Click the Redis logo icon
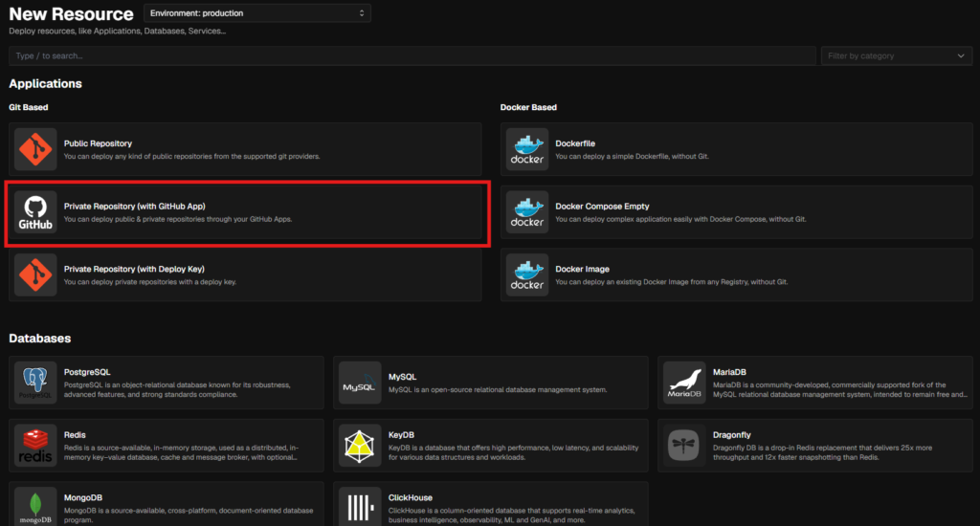Viewport: 980px width, 526px height. [x=35, y=446]
